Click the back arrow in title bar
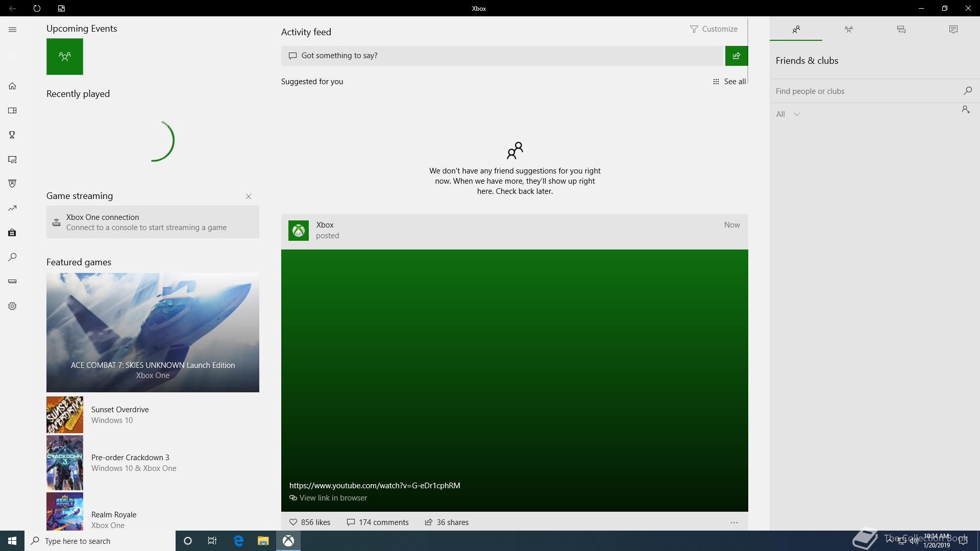This screenshot has height=551, width=980. [x=12, y=8]
